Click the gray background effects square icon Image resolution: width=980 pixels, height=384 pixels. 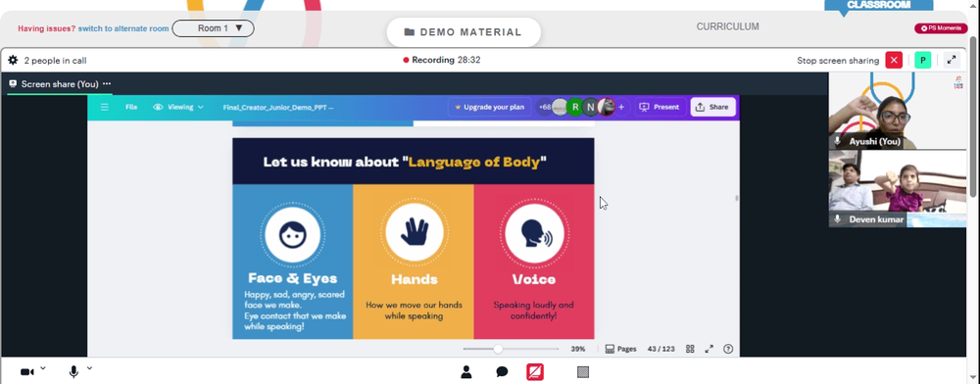coord(583,372)
